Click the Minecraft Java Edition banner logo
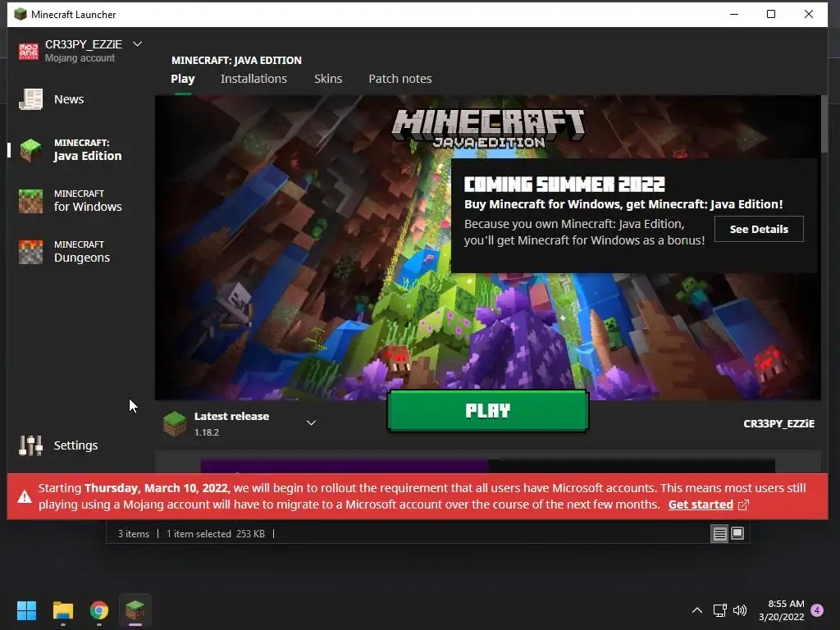840x630 pixels. click(x=489, y=129)
